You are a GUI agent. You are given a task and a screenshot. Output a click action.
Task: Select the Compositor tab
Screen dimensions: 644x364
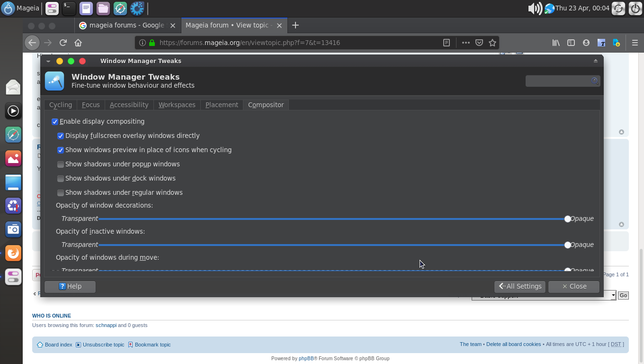point(266,105)
